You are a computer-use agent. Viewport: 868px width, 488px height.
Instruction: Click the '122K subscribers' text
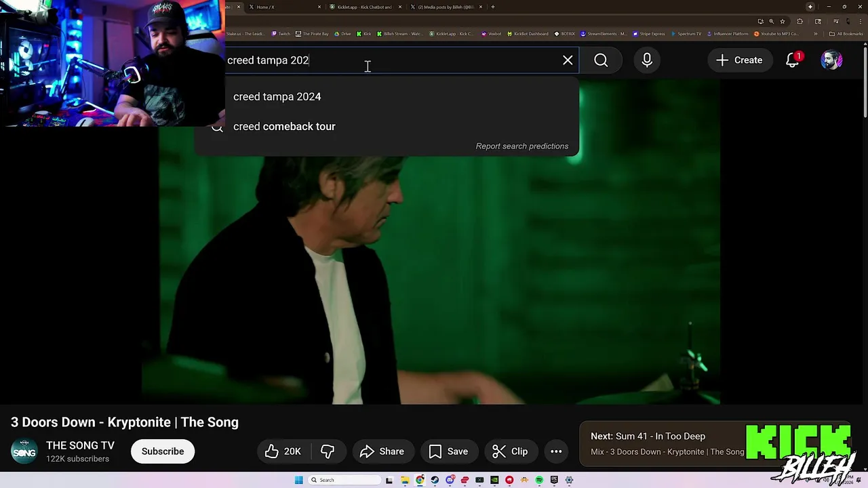point(77,459)
